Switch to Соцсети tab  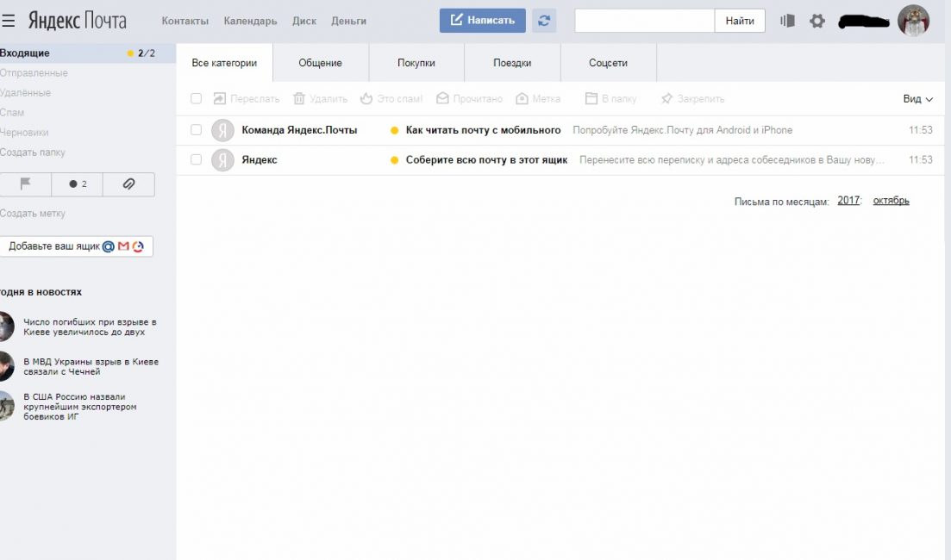(x=609, y=62)
